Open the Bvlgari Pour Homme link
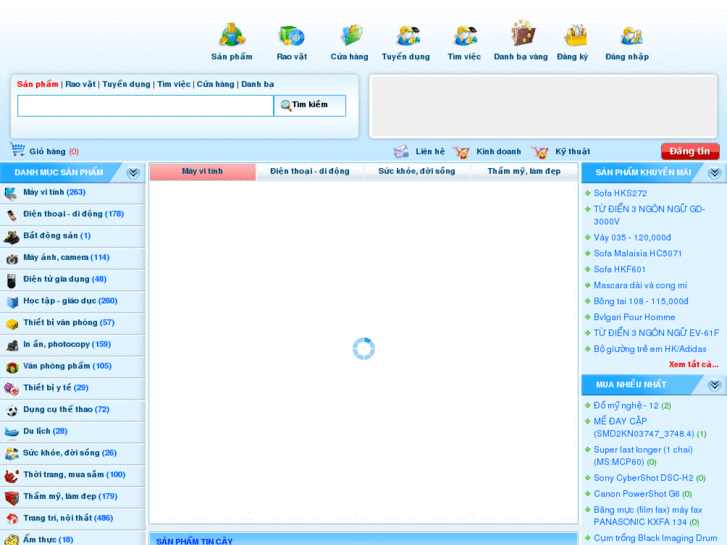This screenshot has width=727, height=545. tap(634, 317)
